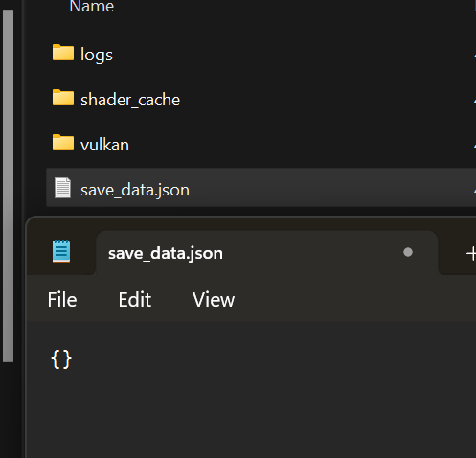Click the curly braces text in the editor
The height and width of the screenshot is (458, 476).
[x=61, y=359]
